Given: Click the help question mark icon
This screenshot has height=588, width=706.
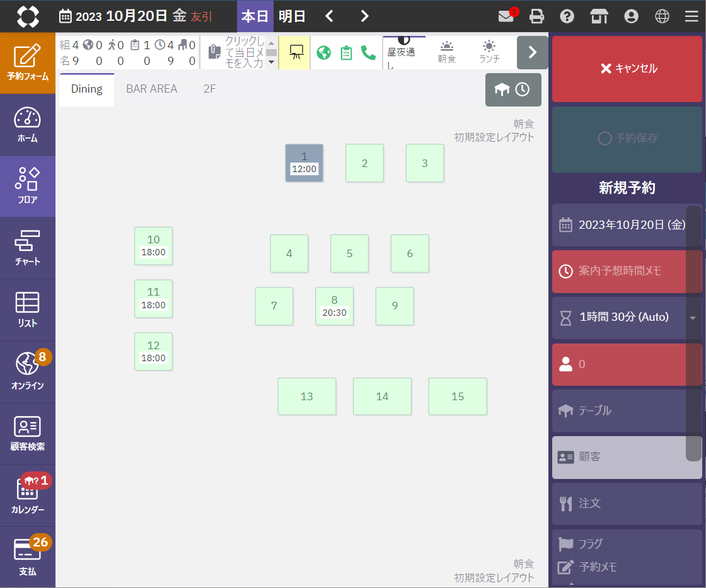Looking at the screenshot, I should coord(567,16).
